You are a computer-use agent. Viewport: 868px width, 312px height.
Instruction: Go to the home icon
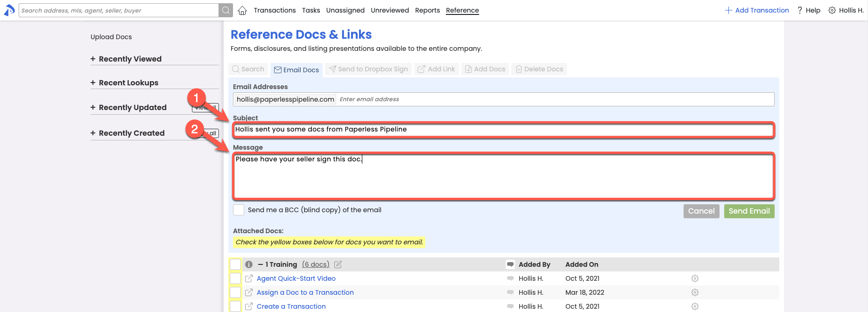pos(242,10)
